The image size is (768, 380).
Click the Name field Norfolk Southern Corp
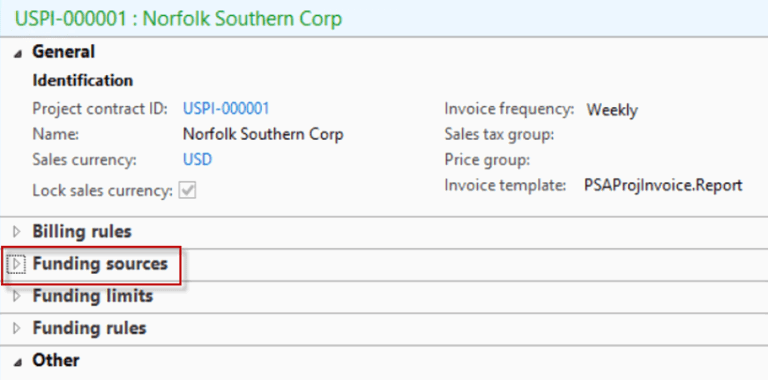point(263,134)
